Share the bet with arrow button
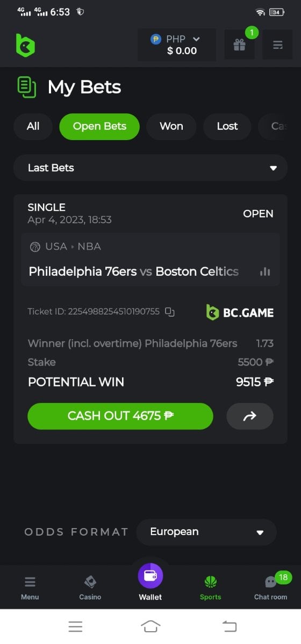The image size is (301, 644). (x=250, y=416)
